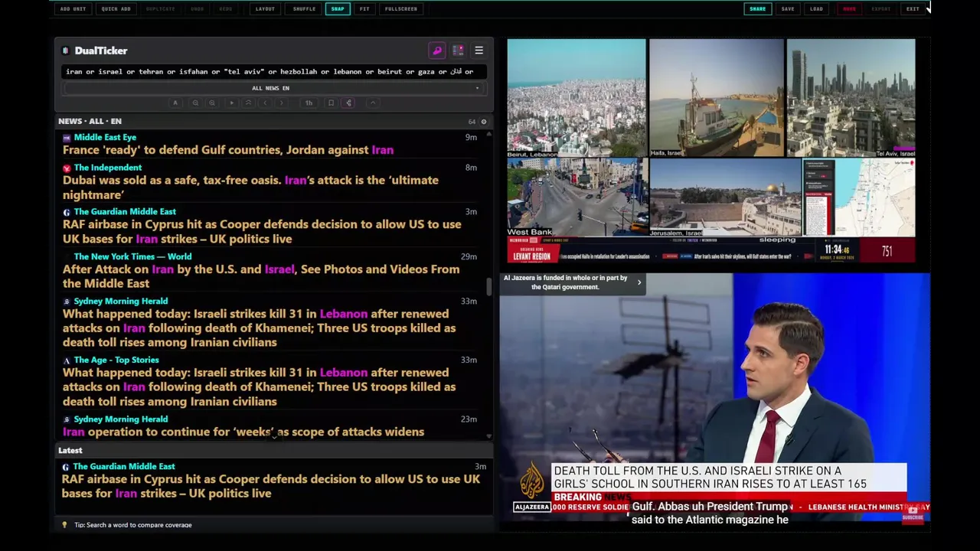The width and height of the screenshot is (980, 551).
Task: Click The Age source icon
Action: click(x=67, y=360)
